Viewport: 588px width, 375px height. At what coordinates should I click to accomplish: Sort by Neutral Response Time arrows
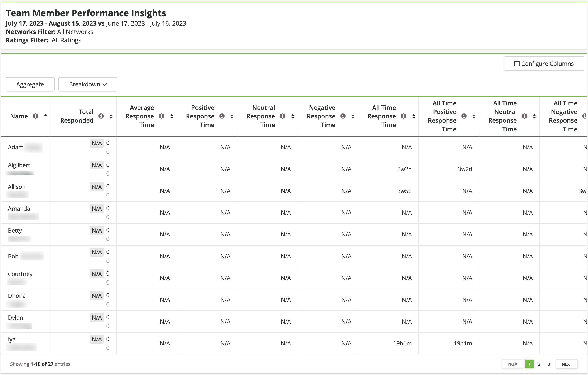point(292,116)
